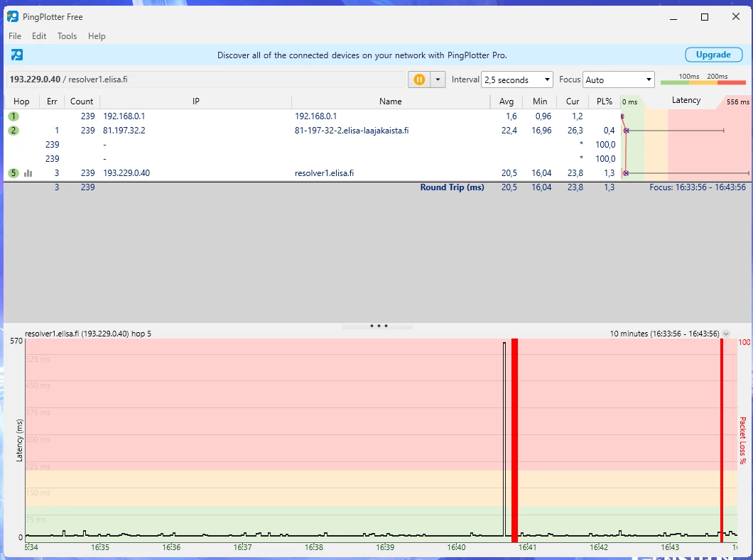Open the Focus Auto dropdown
The height and width of the screenshot is (560, 753).
pyautogui.click(x=619, y=79)
